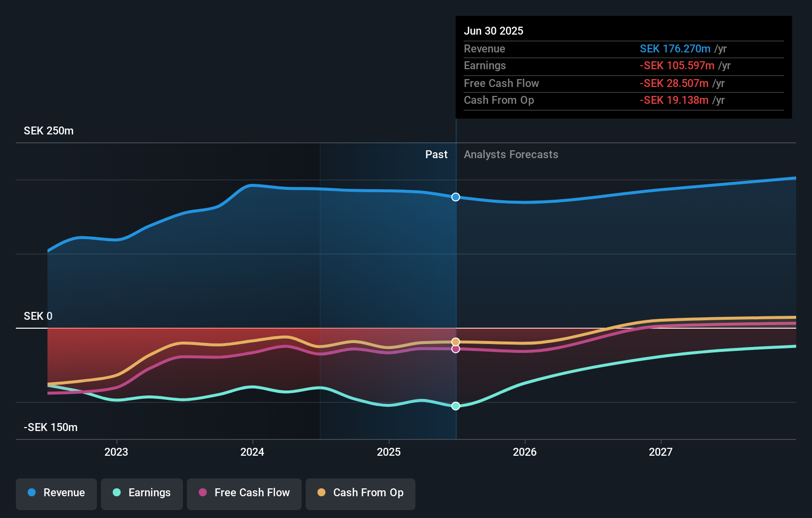
Task: Collapse the Past period section
Action: click(x=436, y=154)
